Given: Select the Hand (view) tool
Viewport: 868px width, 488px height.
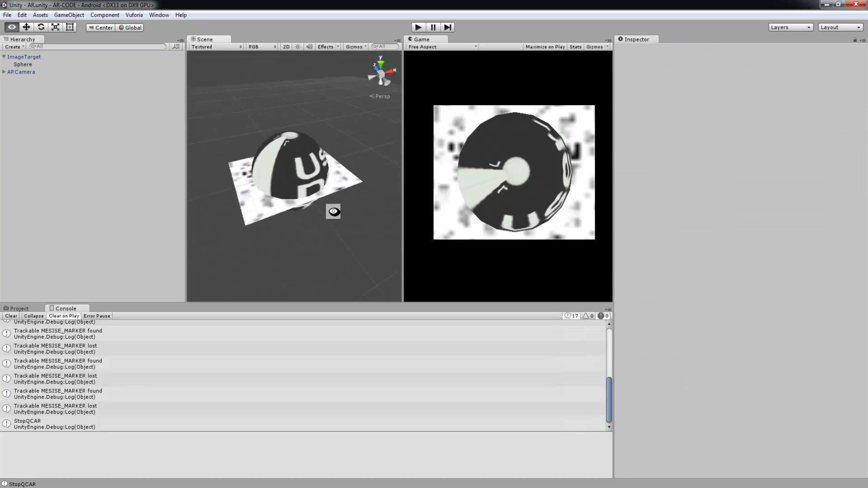Looking at the screenshot, I should pos(12,27).
